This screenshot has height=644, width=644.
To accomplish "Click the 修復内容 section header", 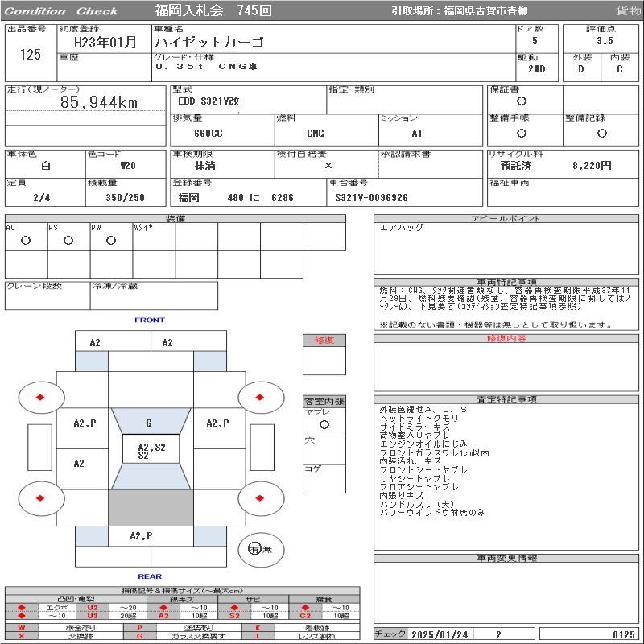I will pos(506,338).
